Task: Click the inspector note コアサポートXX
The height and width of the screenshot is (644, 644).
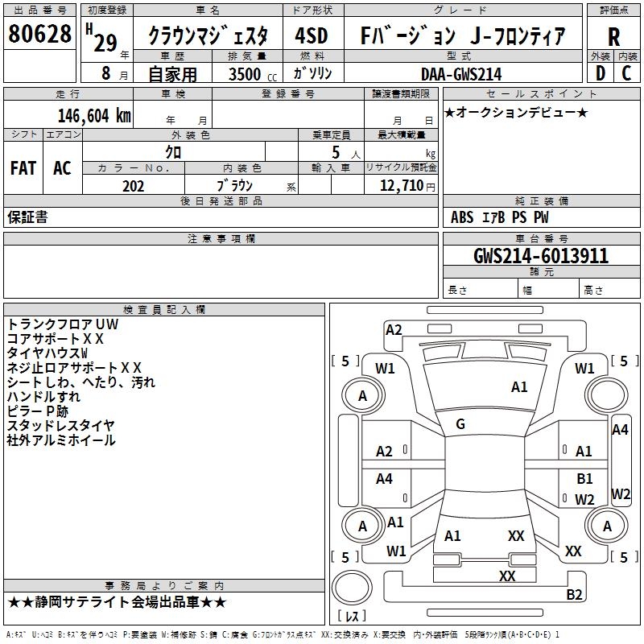Action: [55, 339]
